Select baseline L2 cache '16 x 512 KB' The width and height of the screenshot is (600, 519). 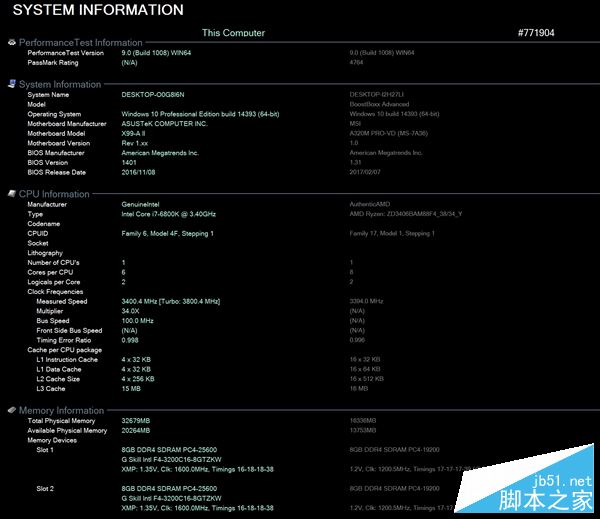click(x=366, y=379)
